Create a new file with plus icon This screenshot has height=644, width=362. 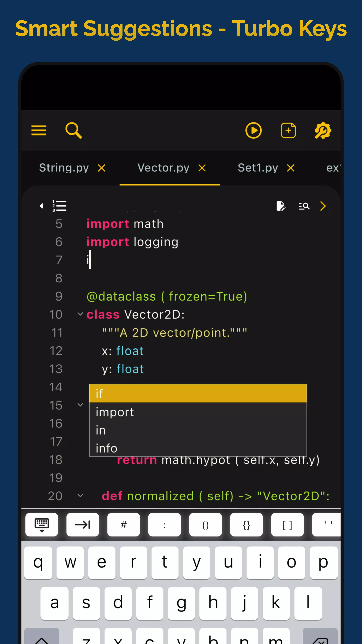288,130
